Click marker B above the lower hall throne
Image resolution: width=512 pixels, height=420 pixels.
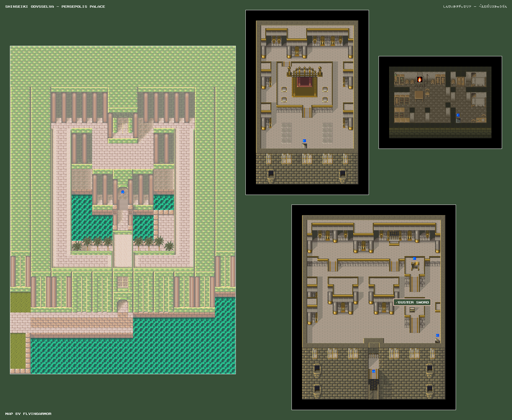coord(414,259)
